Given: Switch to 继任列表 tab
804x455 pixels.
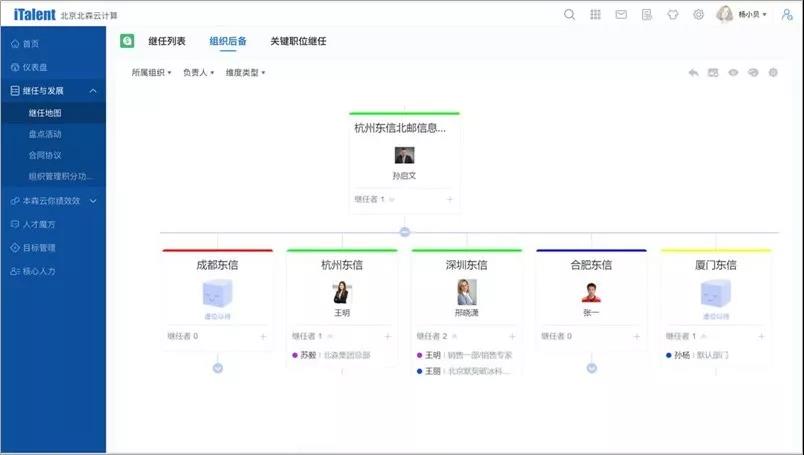Looking at the screenshot, I should pos(167,41).
